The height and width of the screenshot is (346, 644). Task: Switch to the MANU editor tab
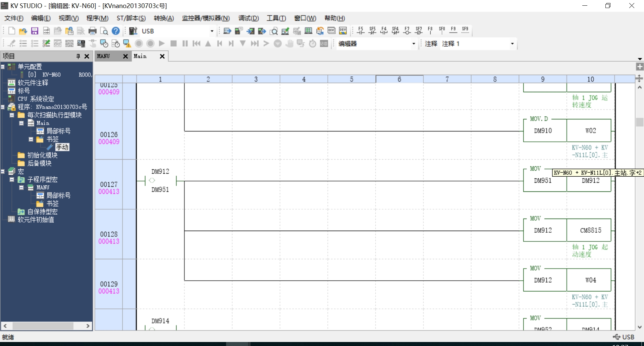pos(103,56)
